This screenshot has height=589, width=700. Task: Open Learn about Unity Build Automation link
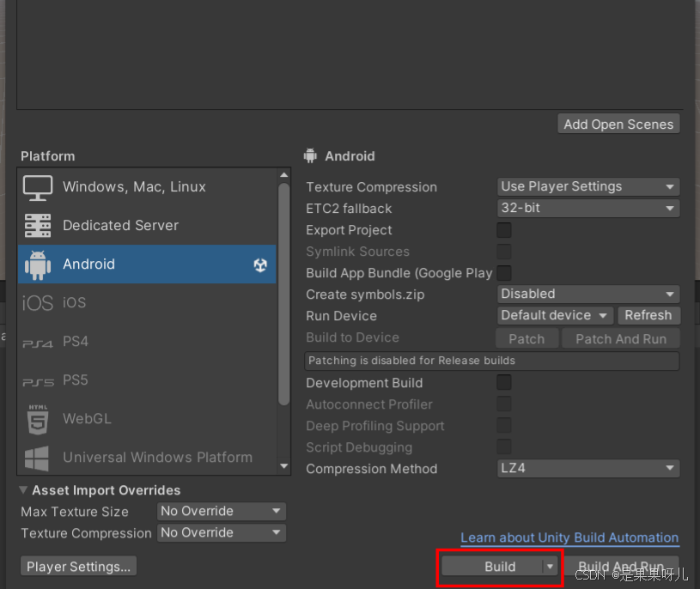point(569,537)
